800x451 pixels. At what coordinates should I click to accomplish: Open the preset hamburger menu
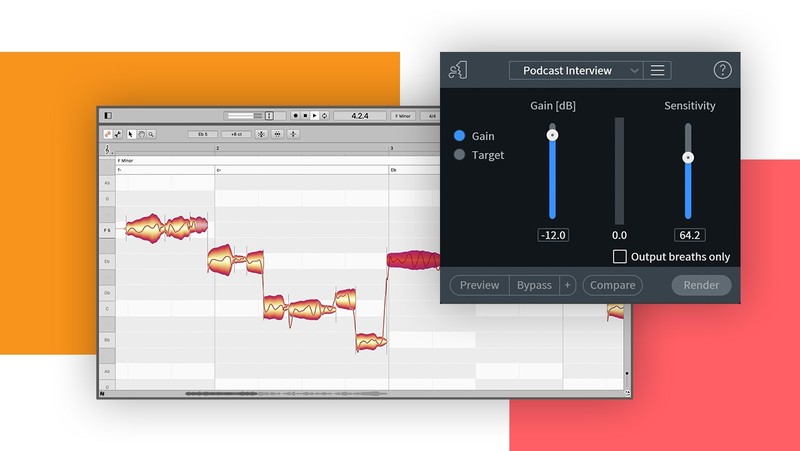click(x=657, y=70)
